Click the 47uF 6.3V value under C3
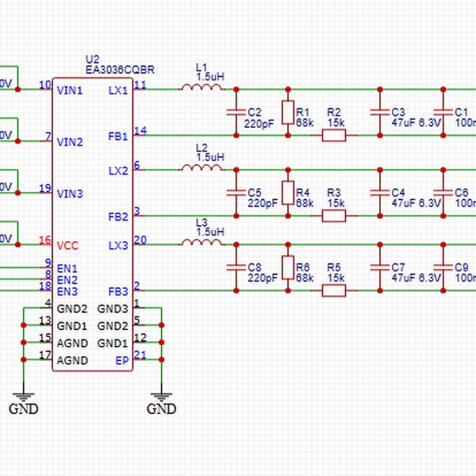This screenshot has height=476, width=476. click(x=416, y=123)
